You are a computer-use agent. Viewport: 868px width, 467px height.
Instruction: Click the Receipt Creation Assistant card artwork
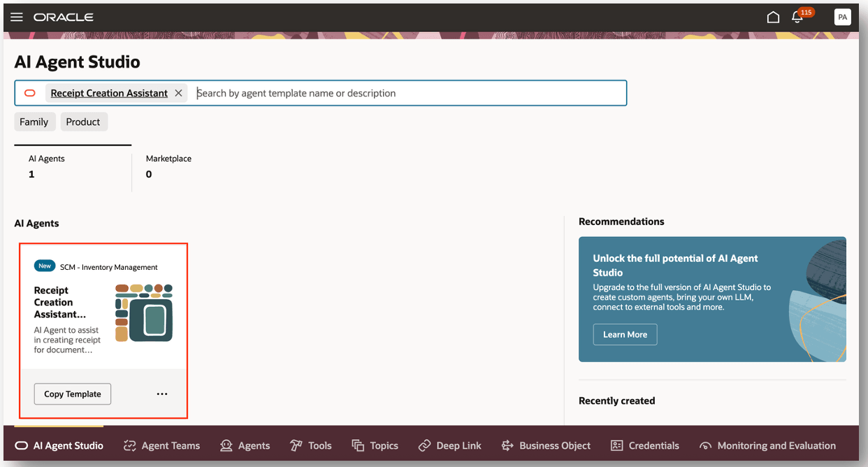[x=144, y=312]
